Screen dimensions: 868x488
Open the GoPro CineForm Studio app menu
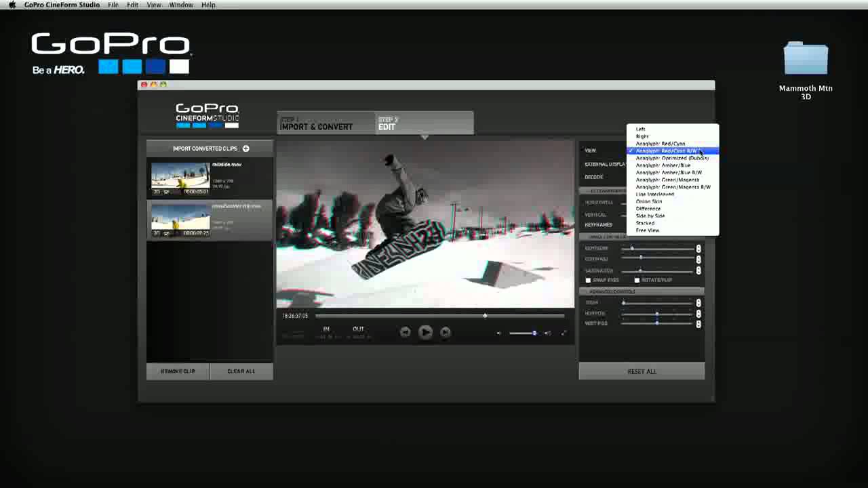tap(62, 5)
